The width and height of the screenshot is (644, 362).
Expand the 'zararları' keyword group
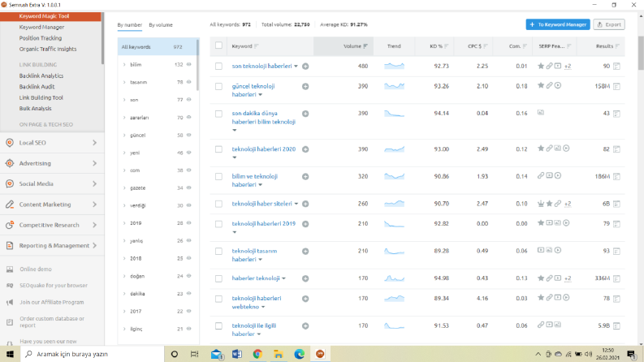click(124, 118)
